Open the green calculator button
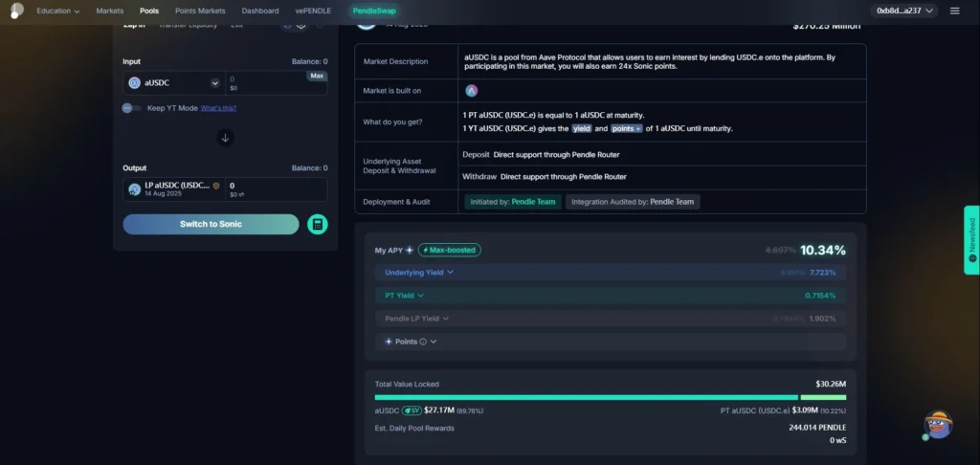Viewport: 980px width, 465px height. [x=318, y=225]
